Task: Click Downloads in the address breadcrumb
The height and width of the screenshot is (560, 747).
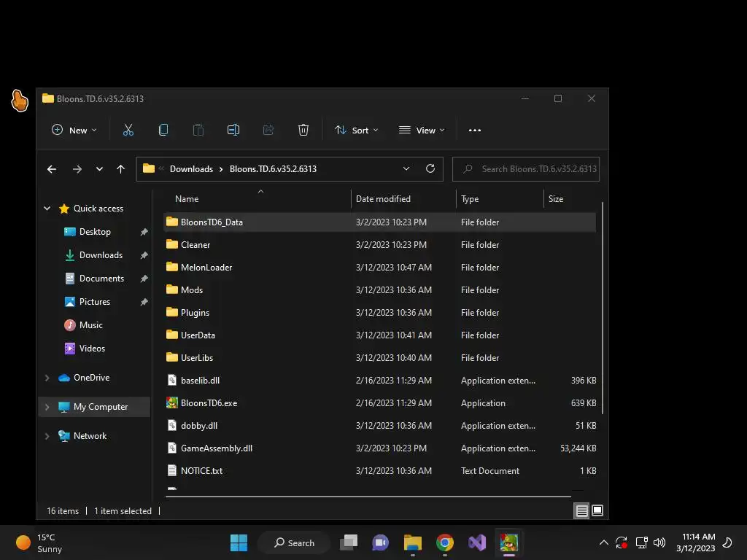Action: point(192,169)
